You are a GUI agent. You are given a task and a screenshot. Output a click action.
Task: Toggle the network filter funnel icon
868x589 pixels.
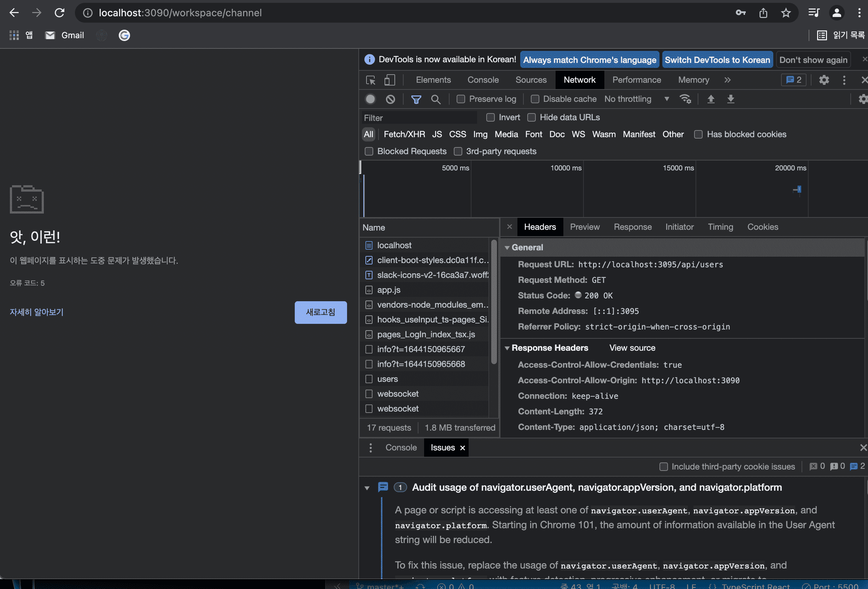(x=416, y=99)
